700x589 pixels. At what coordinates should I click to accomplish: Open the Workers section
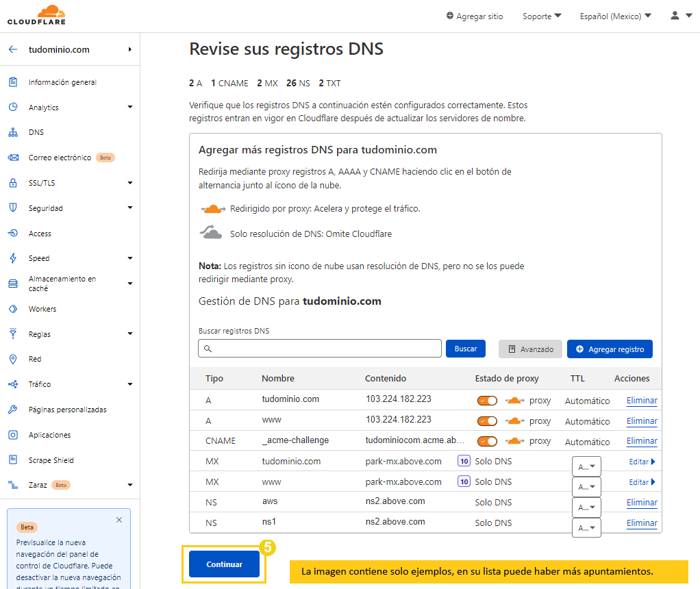click(x=42, y=309)
